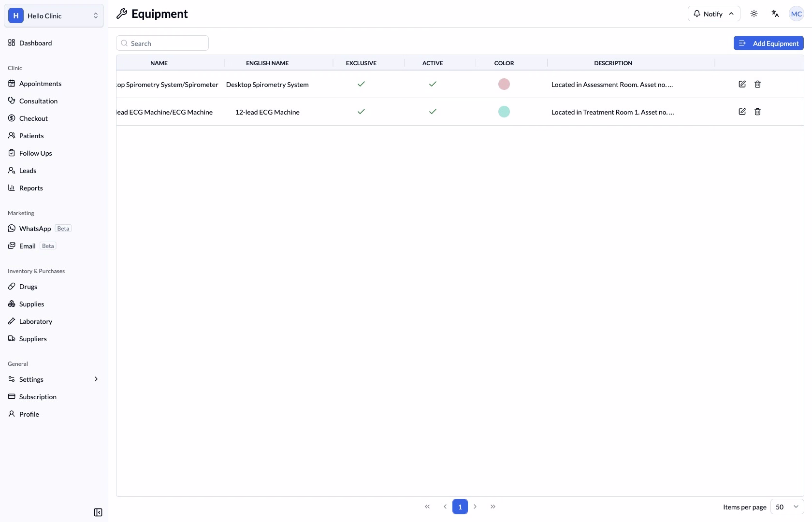Viewport: 812px width, 522px height.
Task: Open the Notify dropdown
Action: click(714, 14)
